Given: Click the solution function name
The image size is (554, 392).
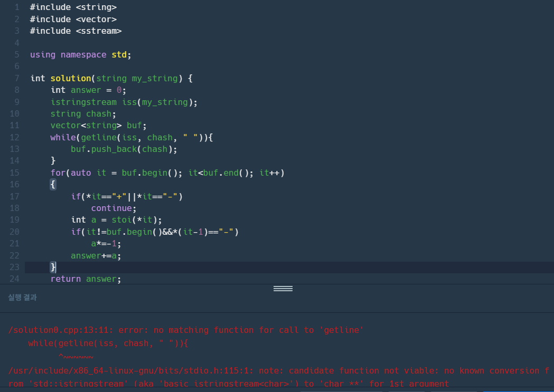Looking at the screenshot, I should (71, 78).
